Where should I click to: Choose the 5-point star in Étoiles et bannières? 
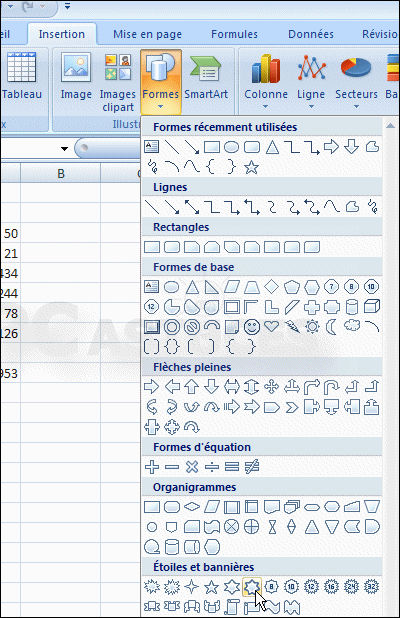(x=212, y=587)
